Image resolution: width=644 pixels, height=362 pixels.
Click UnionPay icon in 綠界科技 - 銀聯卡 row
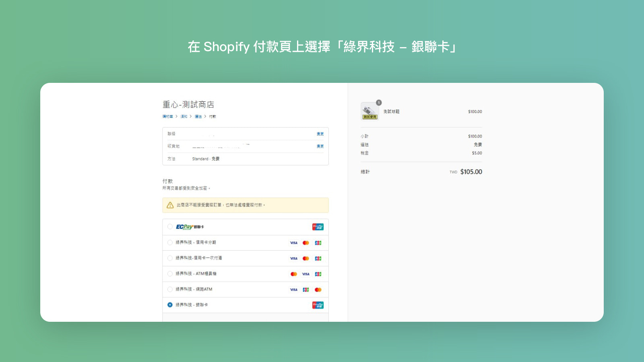318,305
